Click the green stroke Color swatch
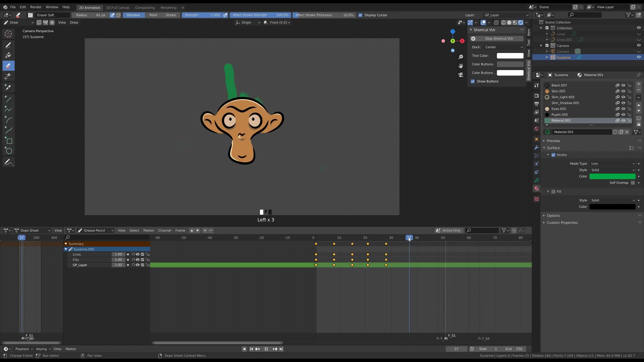Screen dimensions: 644x362 point(612,176)
